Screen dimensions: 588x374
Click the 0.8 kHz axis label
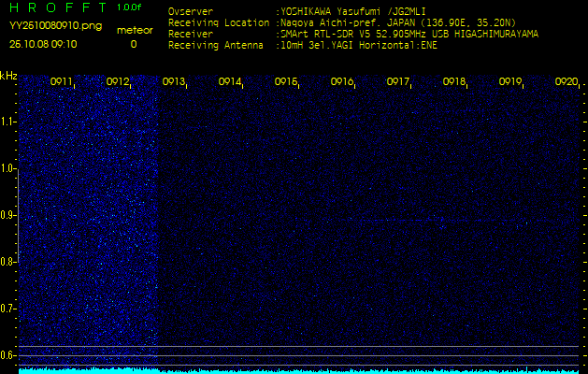coord(7,262)
